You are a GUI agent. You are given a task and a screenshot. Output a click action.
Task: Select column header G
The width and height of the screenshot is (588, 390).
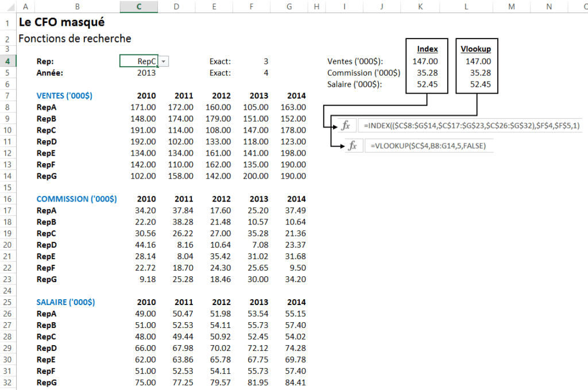coord(289,6)
